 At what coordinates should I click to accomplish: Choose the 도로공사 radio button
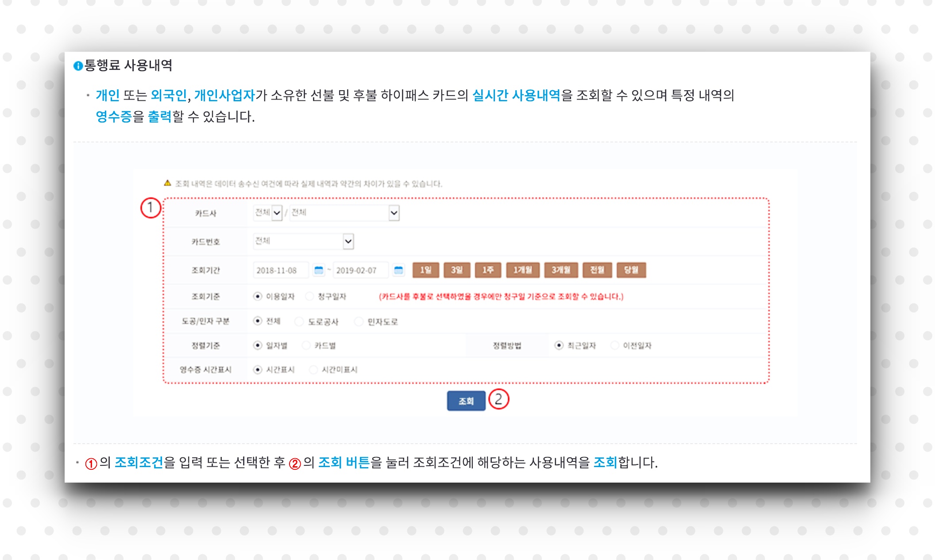tap(300, 322)
